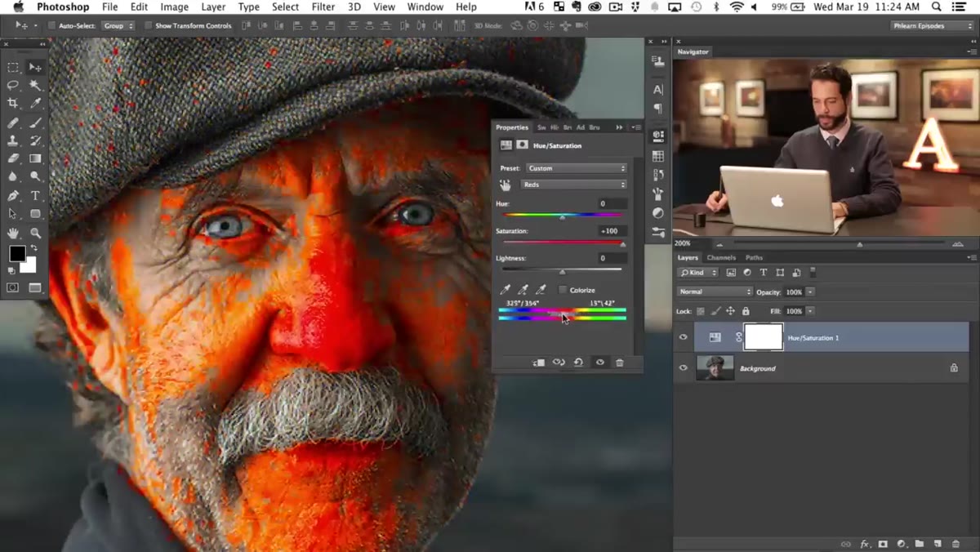980x552 pixels.
Task: Select the Dodge tool
Action: (x=35, y=176)
